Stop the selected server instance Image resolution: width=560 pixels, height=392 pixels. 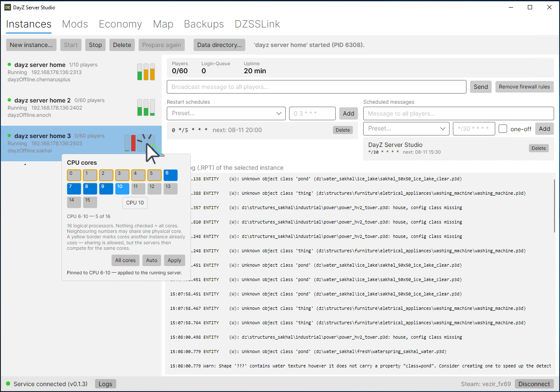pos(95,45)
